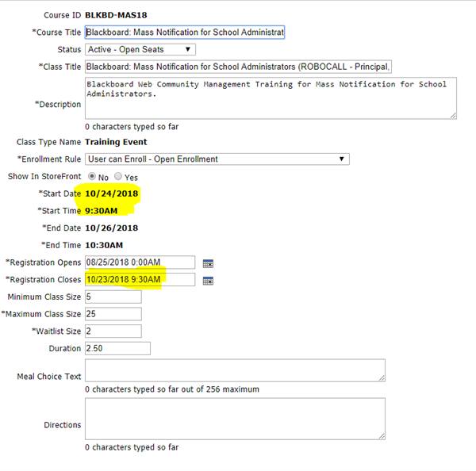Viewport: 476px width, 471px height.
Task: Select Yes for Show In StoreFront
Action: [118, 176]
